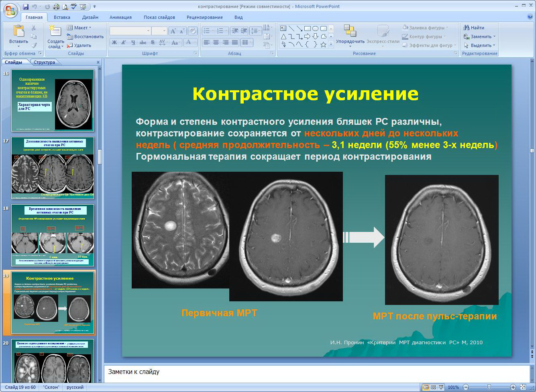
Task: Toggle text shadow S
Action: pos(152,42)
